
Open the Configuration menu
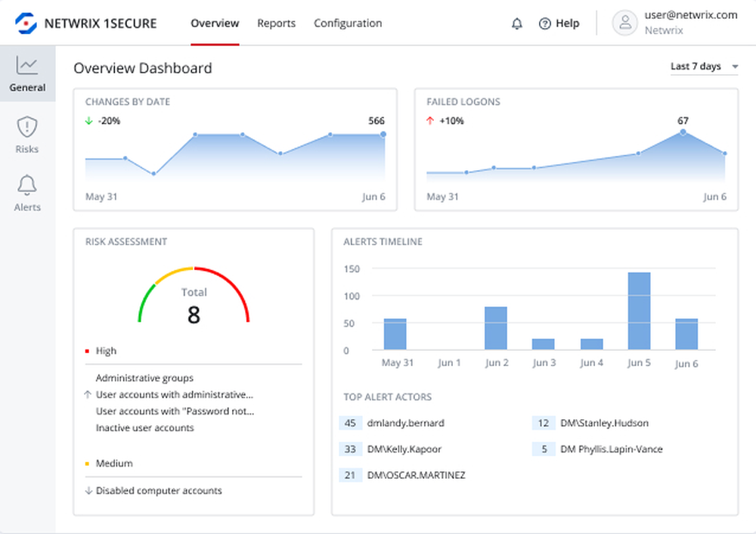[x=348, y=23]
